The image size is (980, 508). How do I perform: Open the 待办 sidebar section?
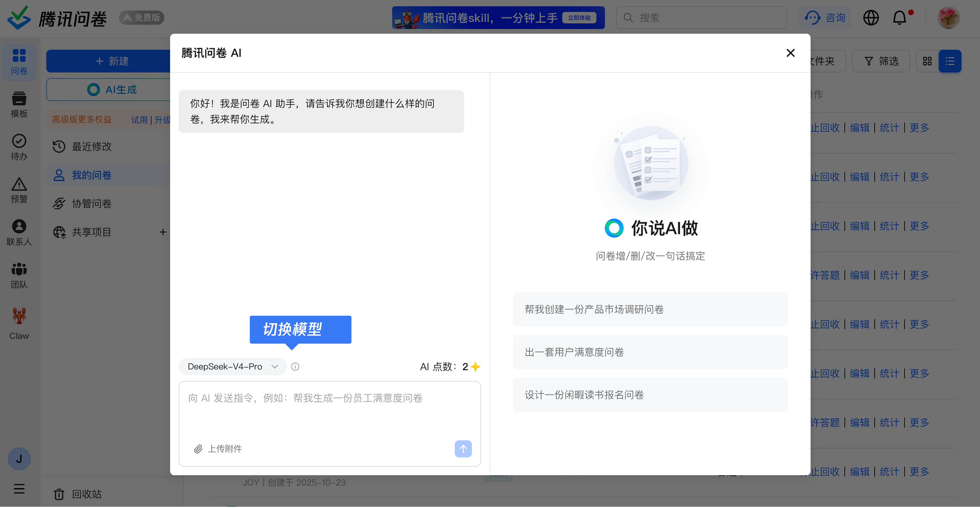coord(19,147)
